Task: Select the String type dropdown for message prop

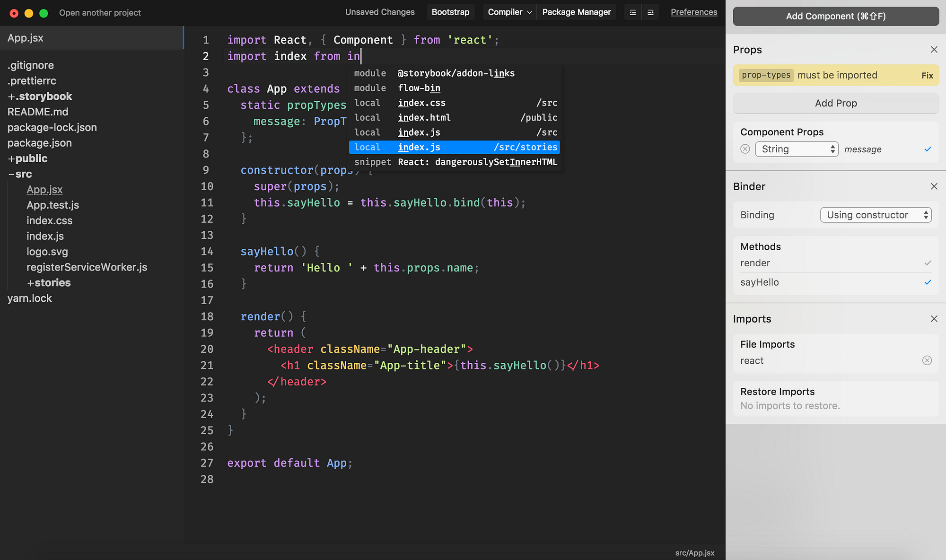Action: click(x=796, y=149)
